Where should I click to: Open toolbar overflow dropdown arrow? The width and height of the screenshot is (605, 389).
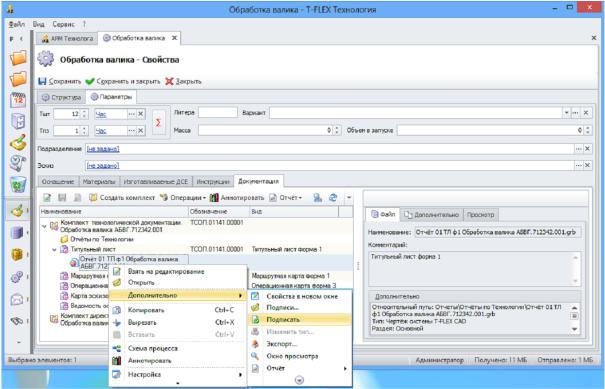tap(349, 198)
